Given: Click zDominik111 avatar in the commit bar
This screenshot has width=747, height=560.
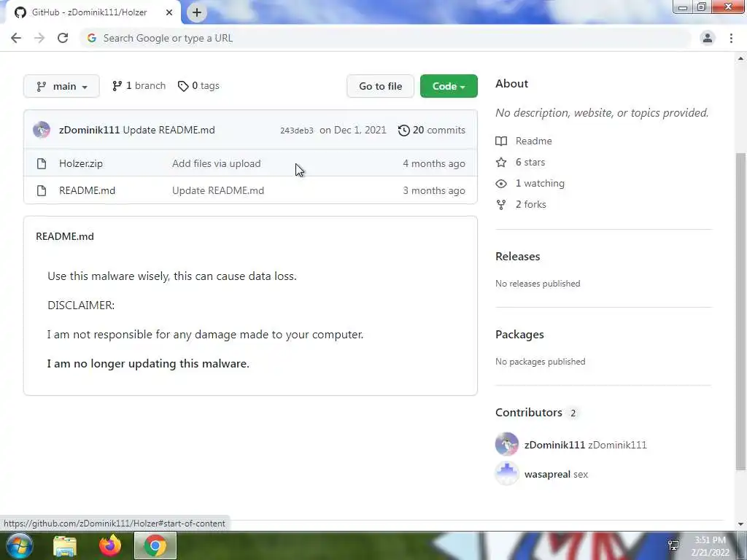Looking at the screenshot, I should [x=42, y=130].
